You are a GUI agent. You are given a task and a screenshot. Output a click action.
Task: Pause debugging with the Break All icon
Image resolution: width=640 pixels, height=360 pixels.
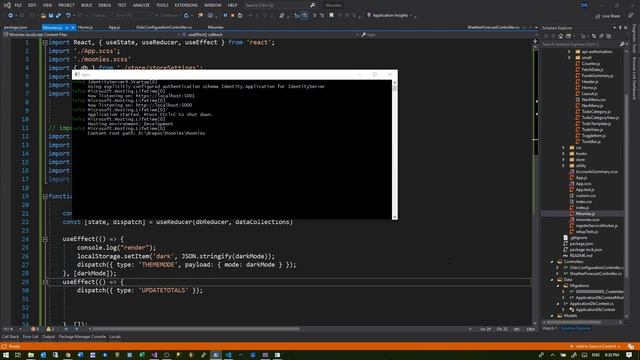click(225, 16)
